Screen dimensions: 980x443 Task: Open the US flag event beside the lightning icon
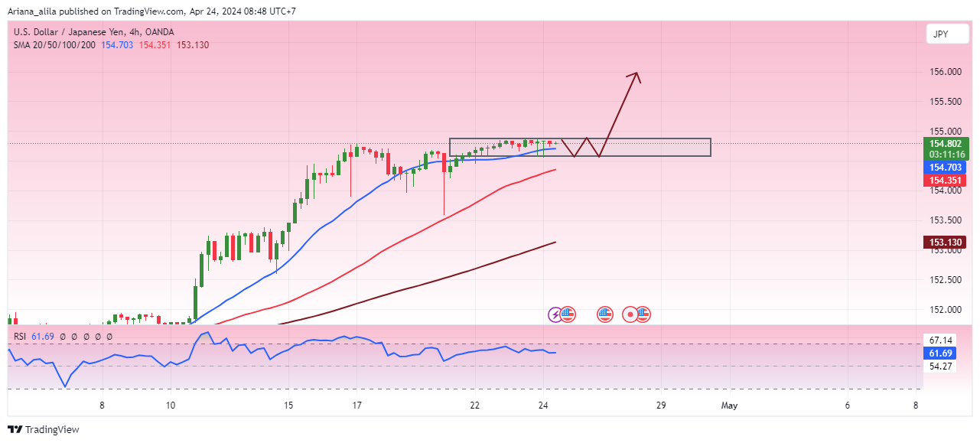[x=568, y=314]
